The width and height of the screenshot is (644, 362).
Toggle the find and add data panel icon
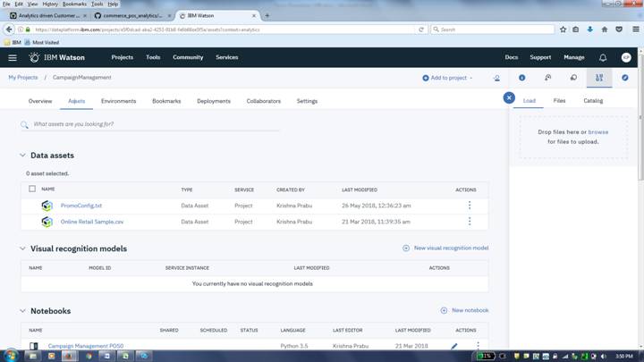pos(599,78)
